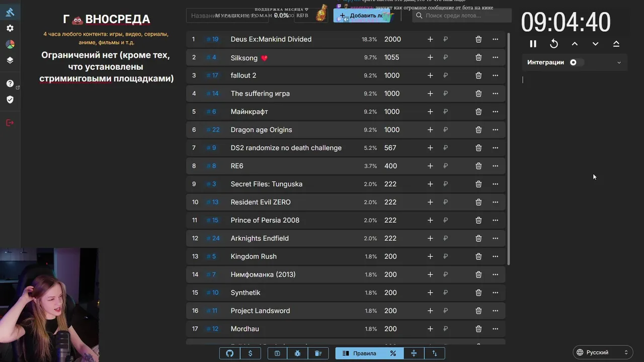The width and height of the screenshot is (644, 362).
Task: Focus the Поиск среди лотов search field
Action: coord(462,16)
